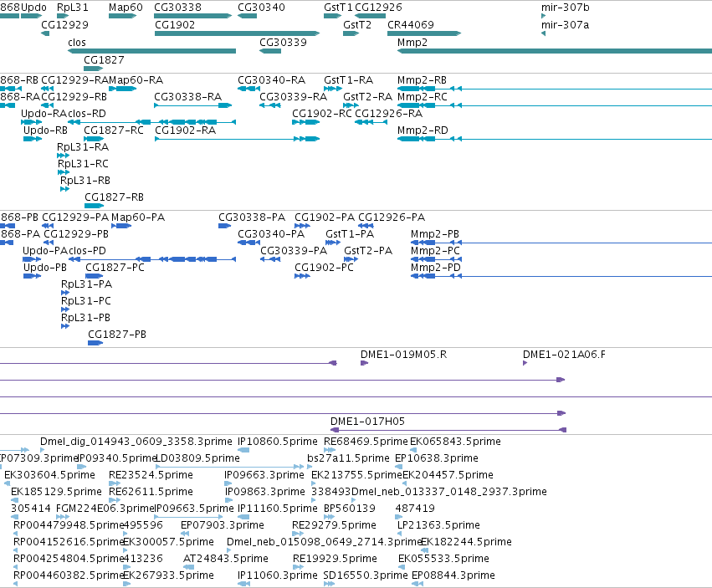Click the EP10638.3prime EST label
This screenshot has width=712, height=588.
pyautogui.click(x=437, y=458)
